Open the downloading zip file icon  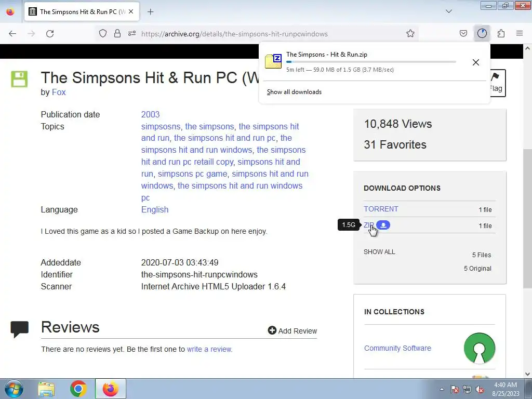coord(273,61)
